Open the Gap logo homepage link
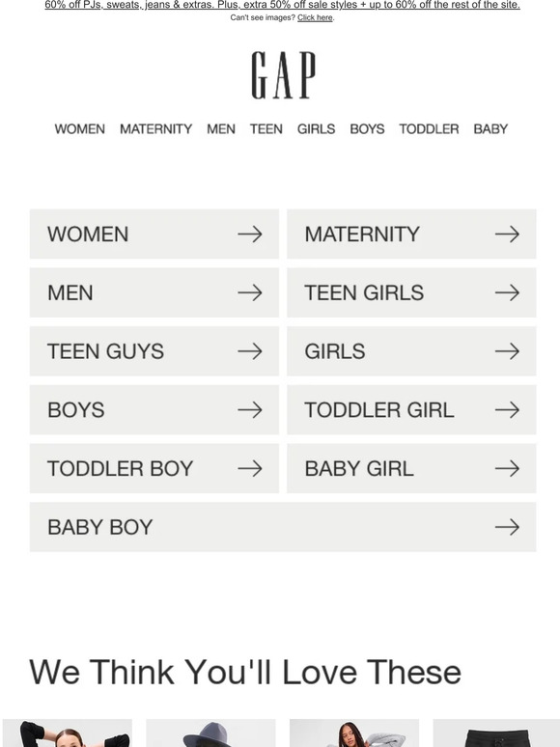 click(x=283, y=75)
